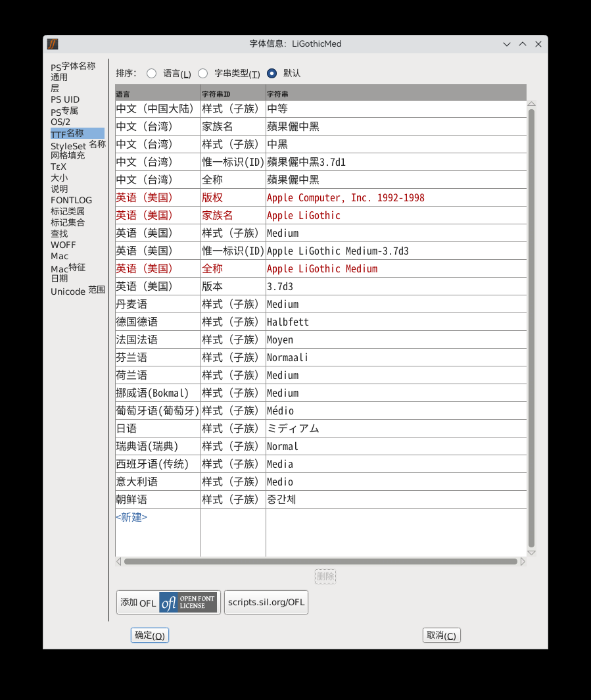Select the 字串类型(T) sort radio button

[203, 73]
